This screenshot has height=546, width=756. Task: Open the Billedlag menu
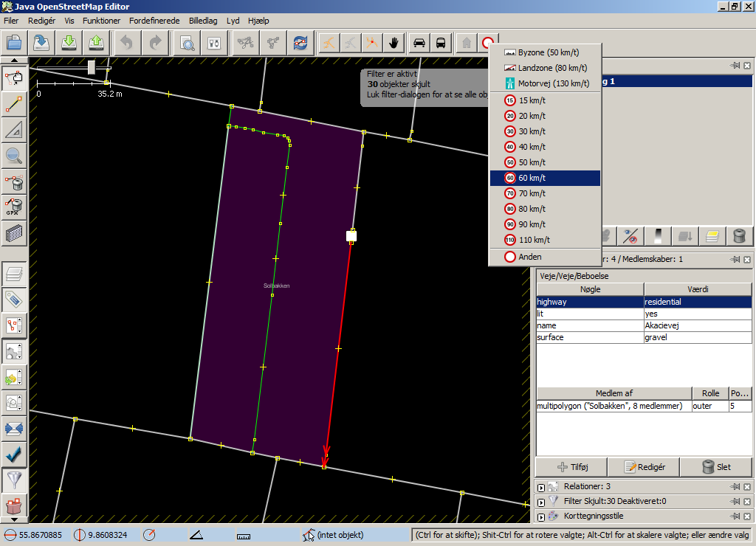204,21
